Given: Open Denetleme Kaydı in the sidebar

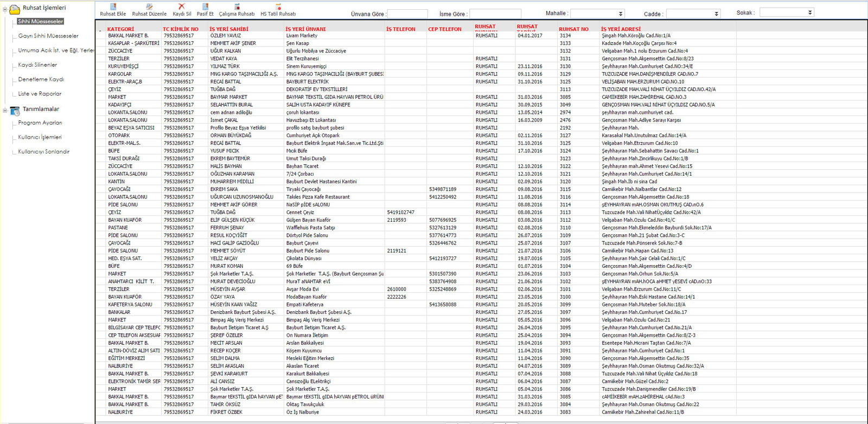Looking at the screenshot, I should point(41,79).
